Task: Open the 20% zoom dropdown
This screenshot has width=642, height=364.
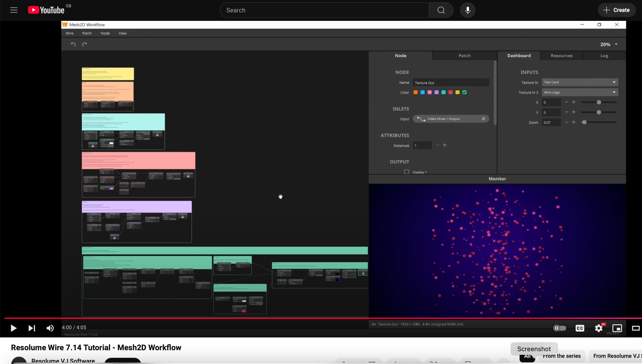Action: pyautogui.click(x=609, y=44)
